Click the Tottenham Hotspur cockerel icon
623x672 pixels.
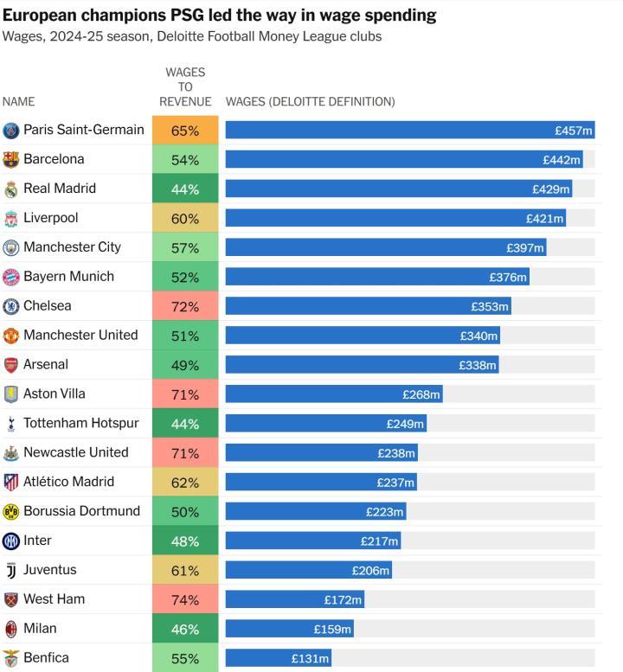pos(11,424)
